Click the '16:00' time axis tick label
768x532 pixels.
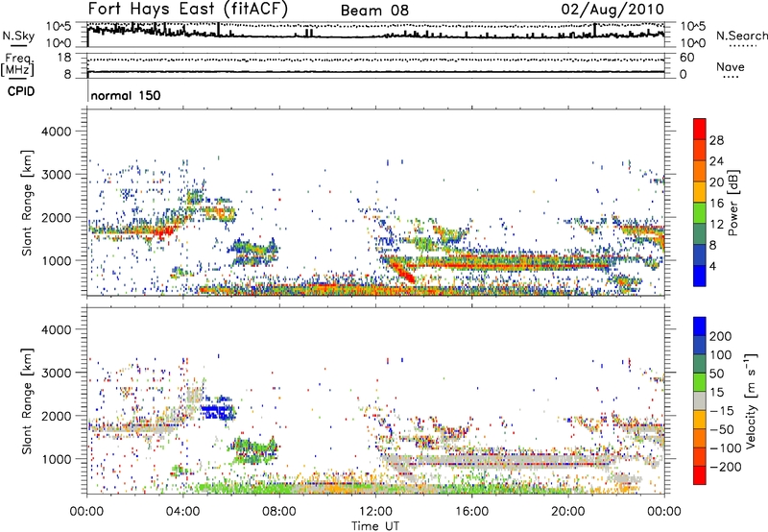tap(472, 512)
